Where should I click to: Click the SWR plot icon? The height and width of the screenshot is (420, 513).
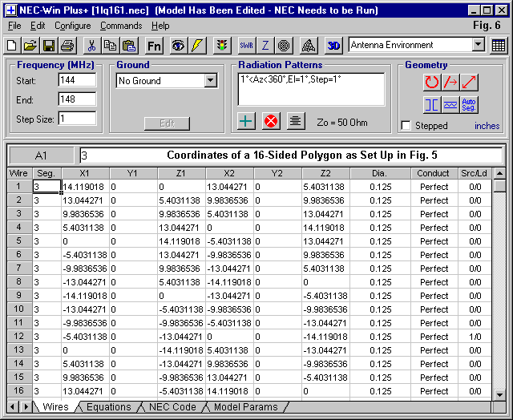246,46
